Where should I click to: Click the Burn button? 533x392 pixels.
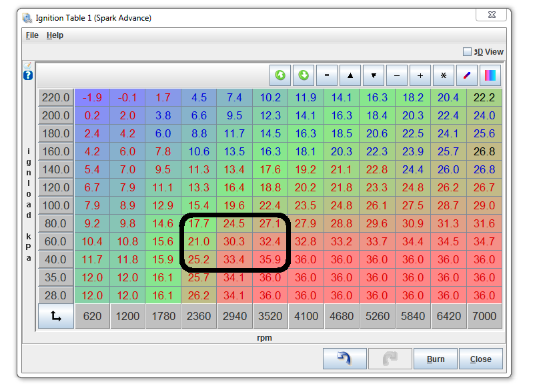[x=436, y=359]
